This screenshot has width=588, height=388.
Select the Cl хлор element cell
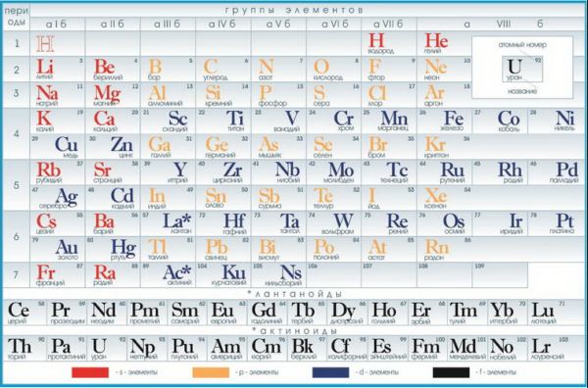388,95
